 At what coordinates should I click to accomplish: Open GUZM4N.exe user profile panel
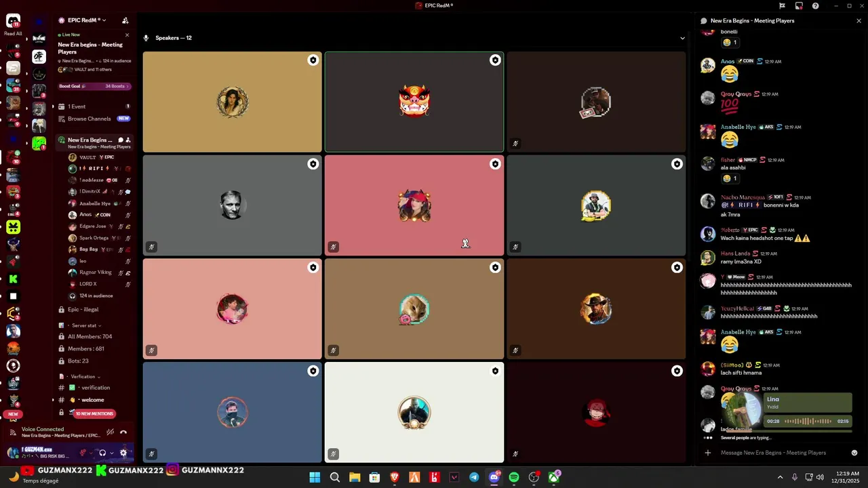coord(41,453)
